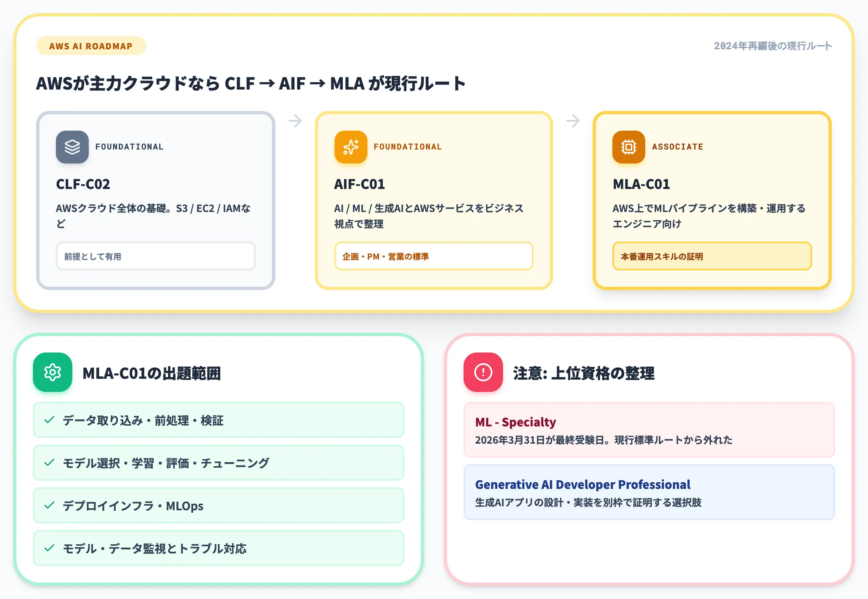This screenshot has width=868, height=599.
Task: Click the 本番運用スキルの証明 tag
Action: point(712,256)
